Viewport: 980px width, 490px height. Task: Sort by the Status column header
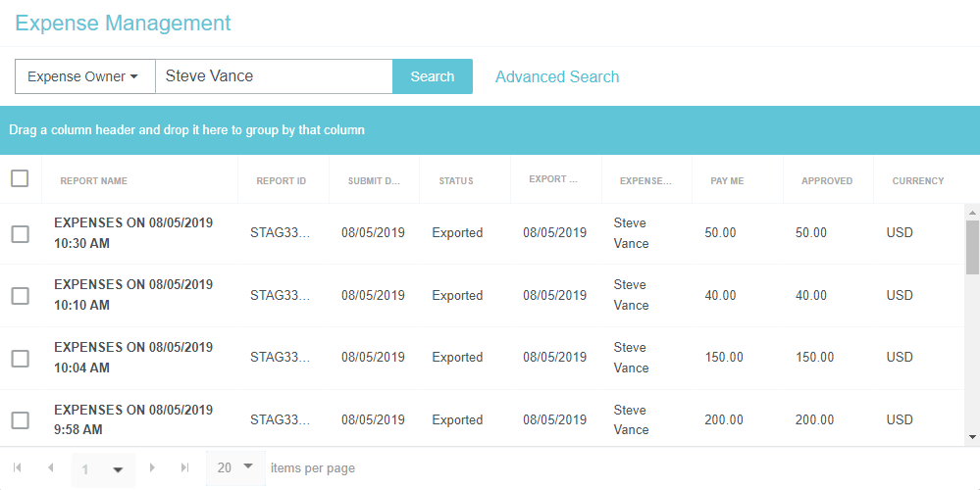pyautogui.click(x=456, y=181)
